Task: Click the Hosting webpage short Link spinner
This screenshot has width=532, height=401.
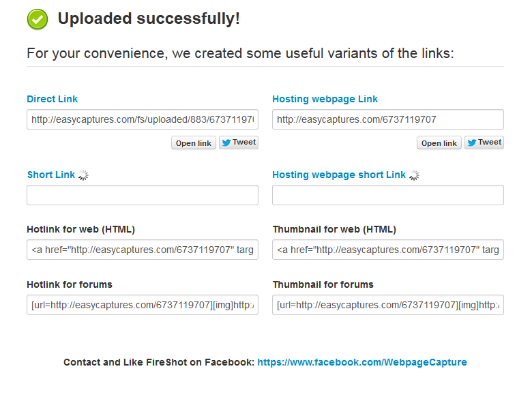Action: coord(414,175)
